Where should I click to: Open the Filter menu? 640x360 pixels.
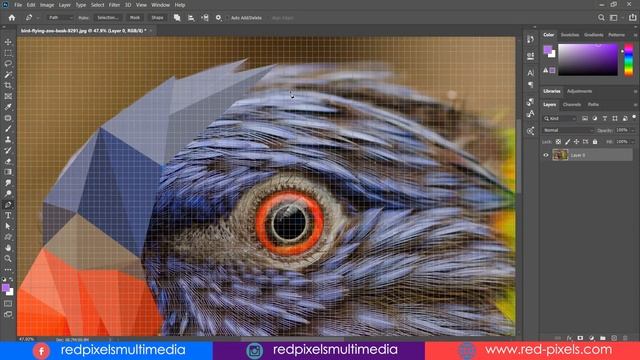point(114,5)
